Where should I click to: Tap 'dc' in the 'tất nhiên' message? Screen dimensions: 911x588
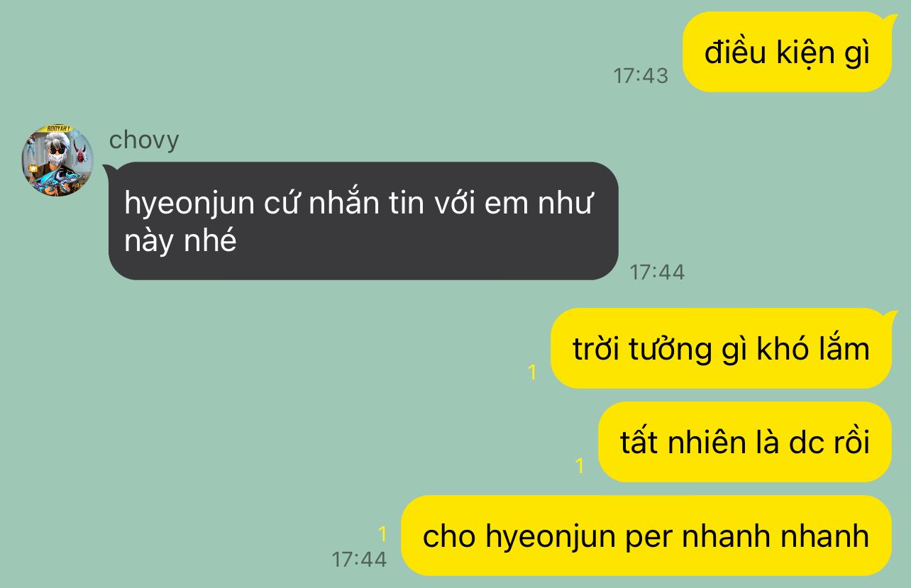(804, 443)
